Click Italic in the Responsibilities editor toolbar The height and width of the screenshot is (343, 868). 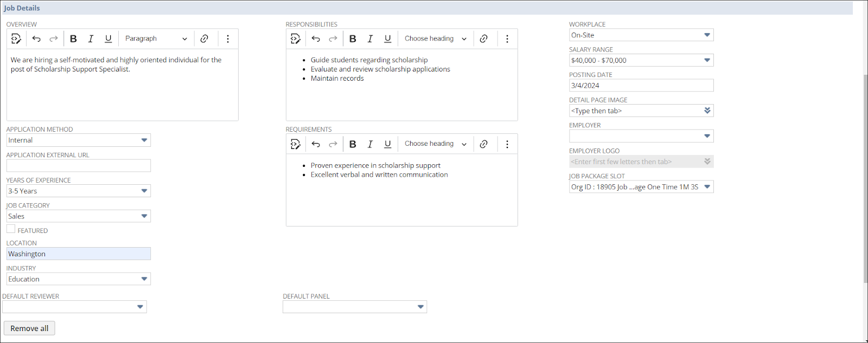[x=370, y=38]
